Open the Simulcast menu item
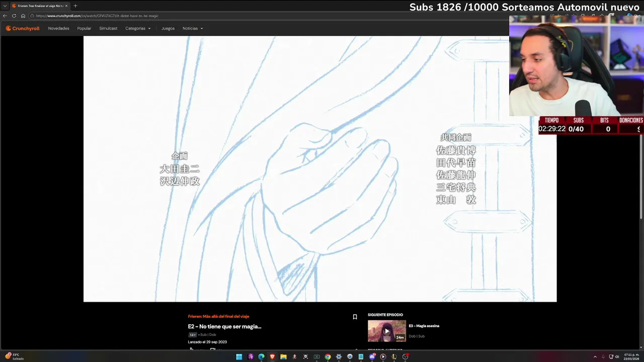The height and width of the screenshot is (362, 644). tap(108, 28)
